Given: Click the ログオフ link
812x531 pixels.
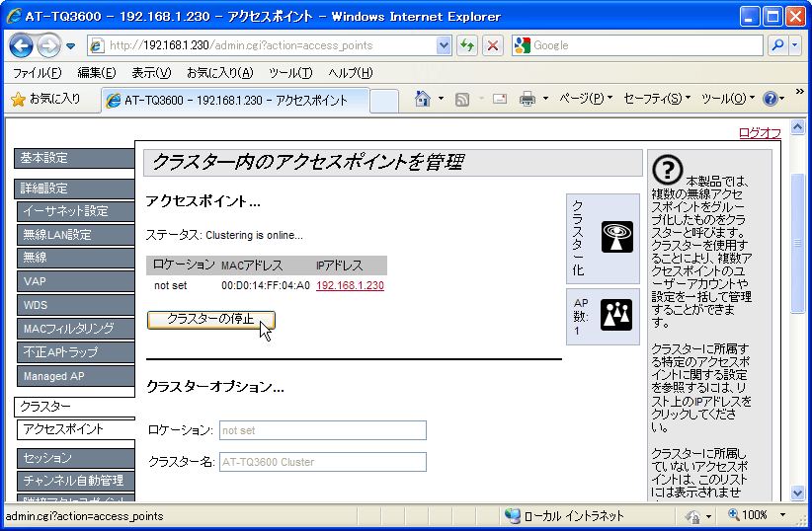Looking at the screenshot, I should point(760,133).
